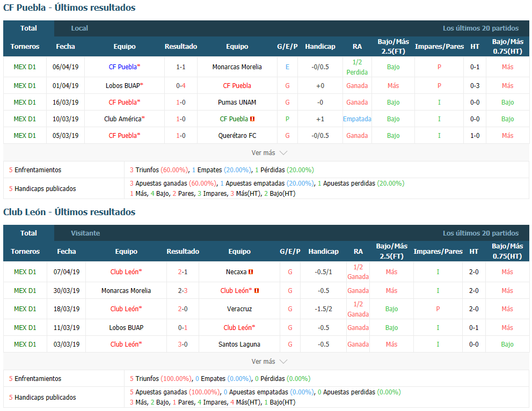Screen dimensions: 532x411
Task: Click HT score 0-3 in Lobos BUAP row
Action: click(475, 86)
